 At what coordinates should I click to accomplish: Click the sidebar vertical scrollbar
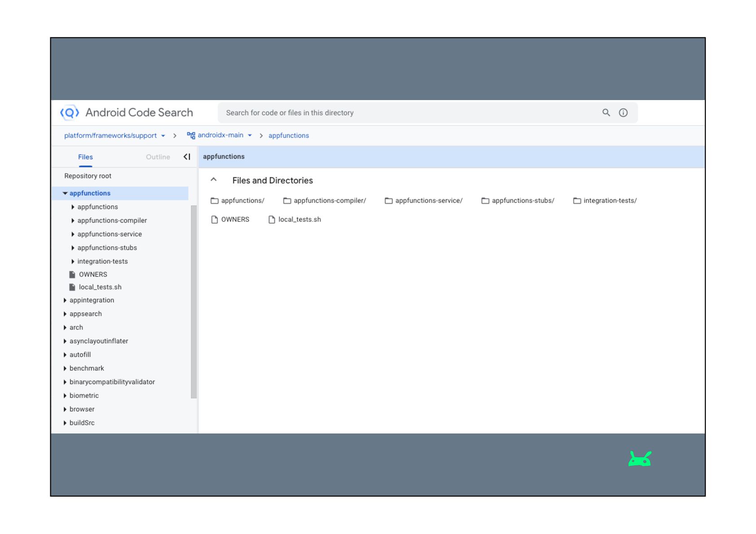pos(194,302)
